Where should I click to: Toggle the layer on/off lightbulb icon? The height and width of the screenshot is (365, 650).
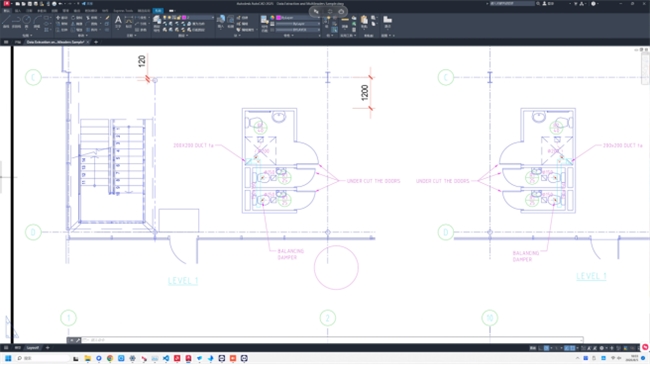click(x=165, y=18)
